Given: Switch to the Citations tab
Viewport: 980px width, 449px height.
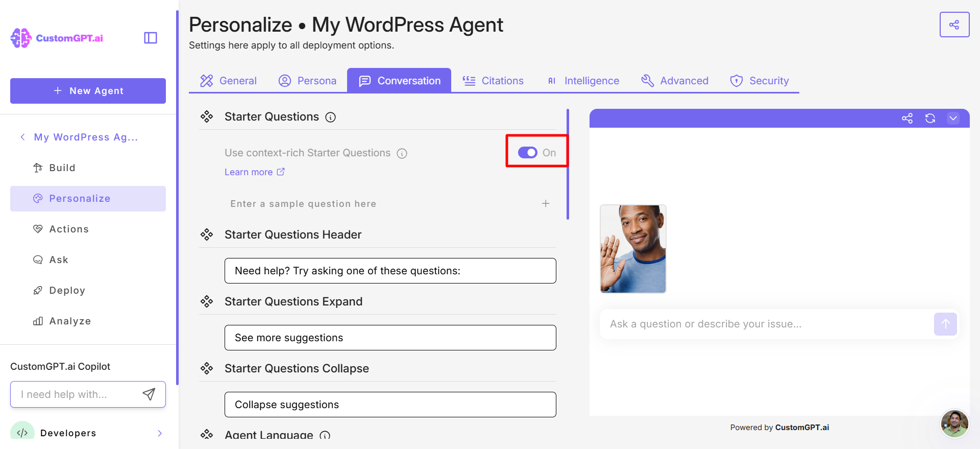Looking at the screenshot, I should [493, 81].
